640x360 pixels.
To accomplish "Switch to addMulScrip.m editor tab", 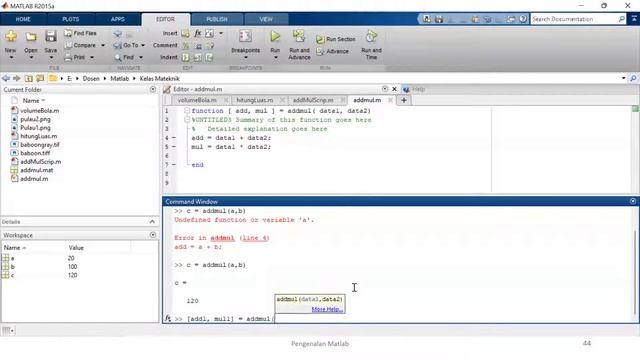I will (313, 100).
